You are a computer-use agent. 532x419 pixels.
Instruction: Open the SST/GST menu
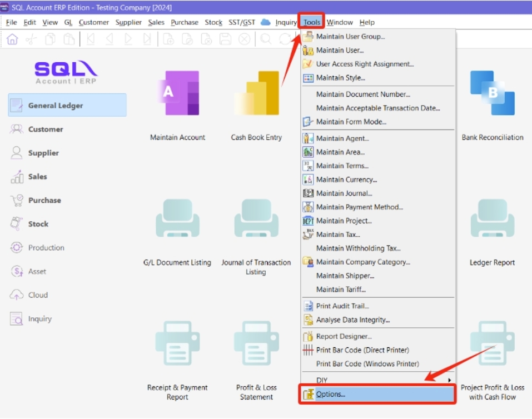pyautogui.click(x=242, y=22)
